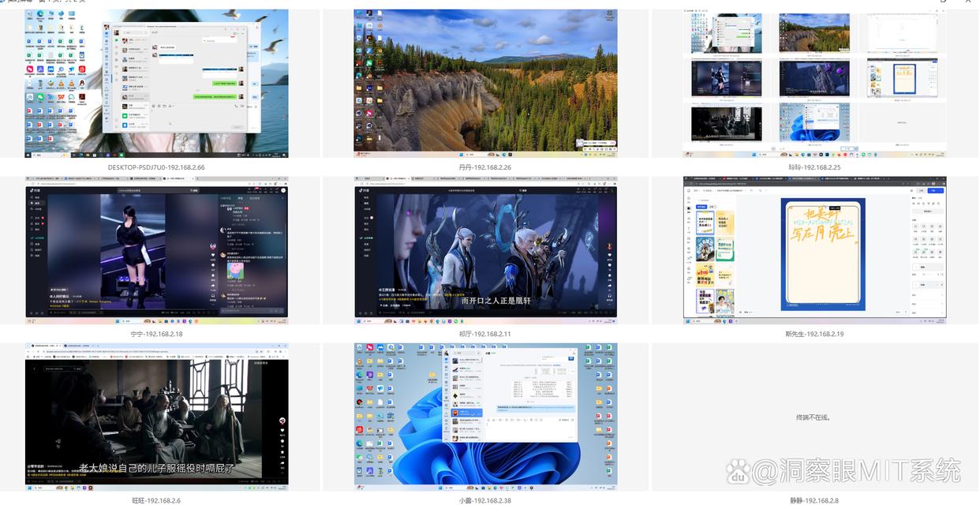The height and width of the screenshot is (505, 980).
Task: Click the Douyin logo in 宁宁's screen
Action: pyautogui.click(x=35, y=190)
